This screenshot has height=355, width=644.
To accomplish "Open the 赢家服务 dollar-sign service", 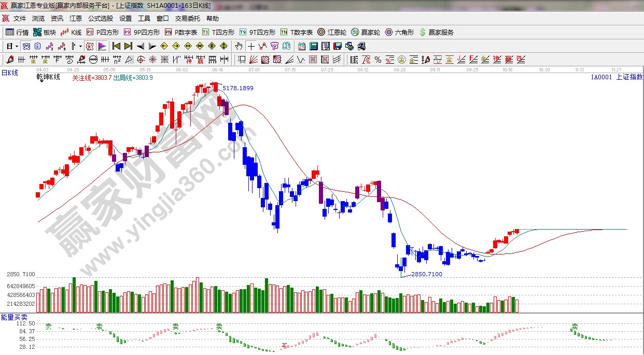I will coord(436,32).
